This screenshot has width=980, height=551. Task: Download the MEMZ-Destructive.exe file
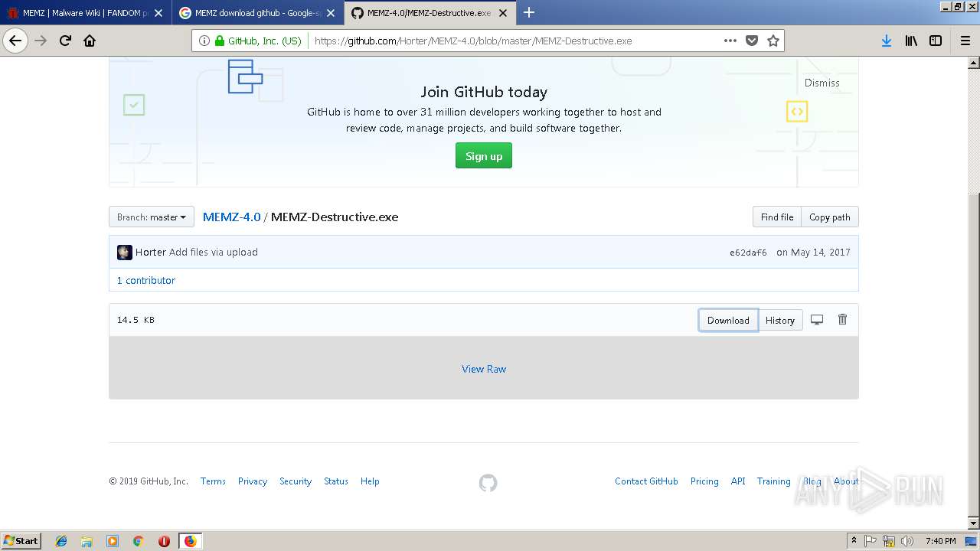click(x=728, y=320)
